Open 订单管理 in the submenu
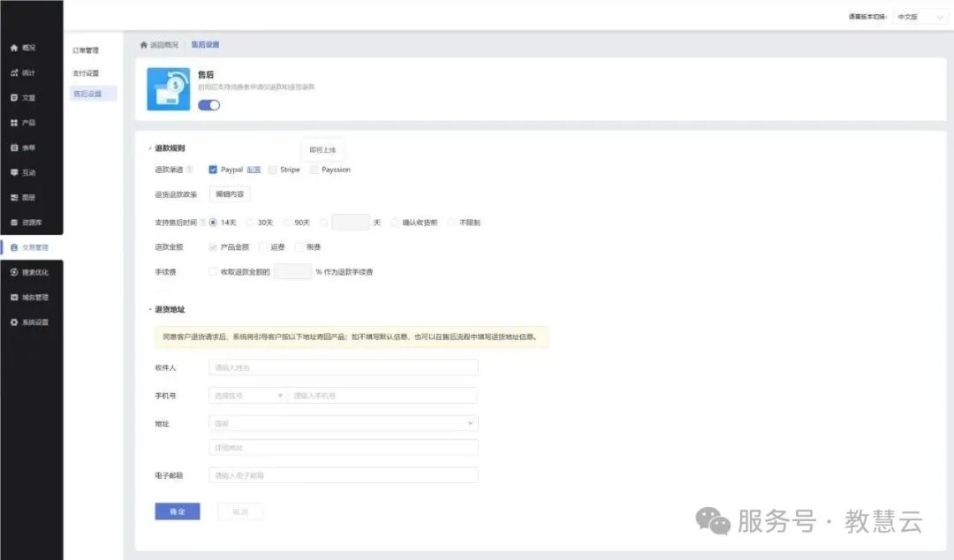Viewport: 954px width, 560px height. click(x=86, y=50)
